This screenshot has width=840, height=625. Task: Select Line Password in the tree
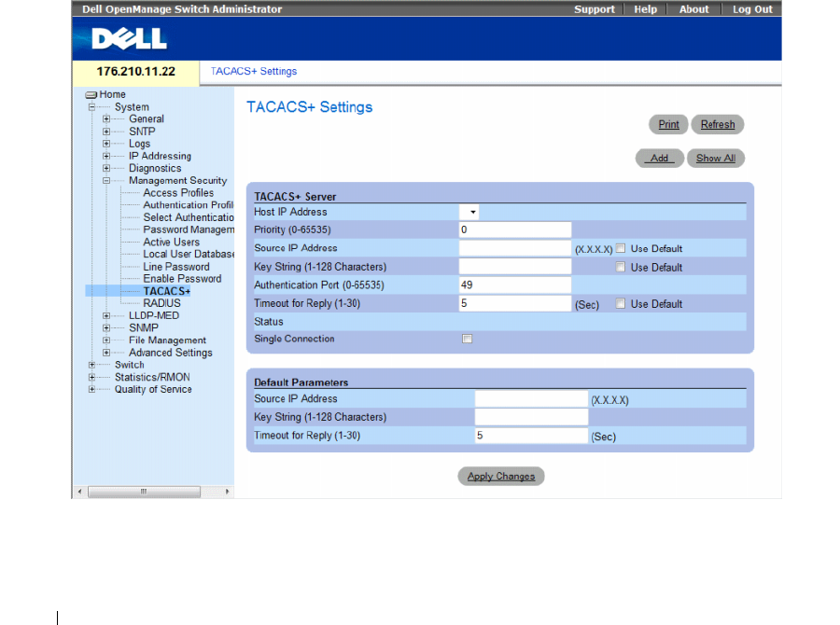pyautogui.click(x=176, y=267)
